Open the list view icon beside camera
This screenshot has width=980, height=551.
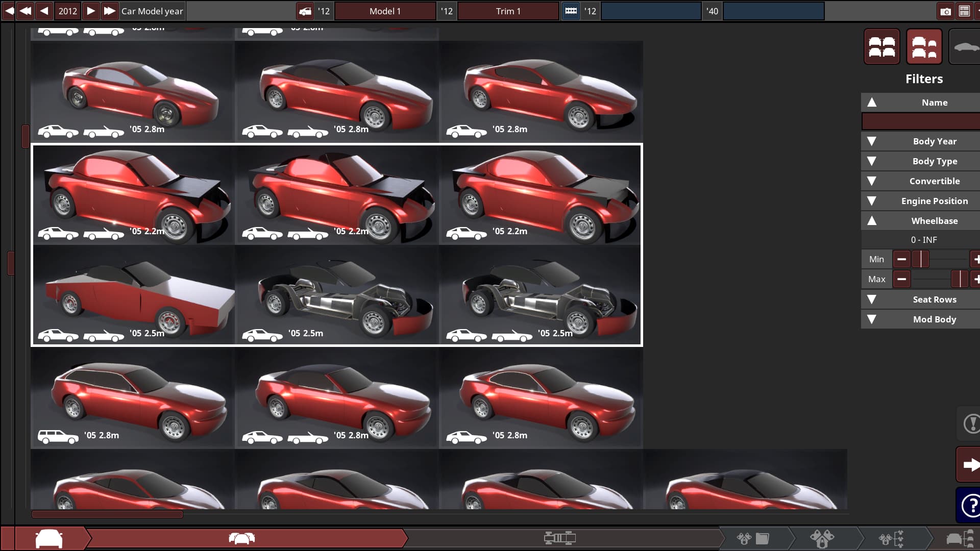[964, 11]
